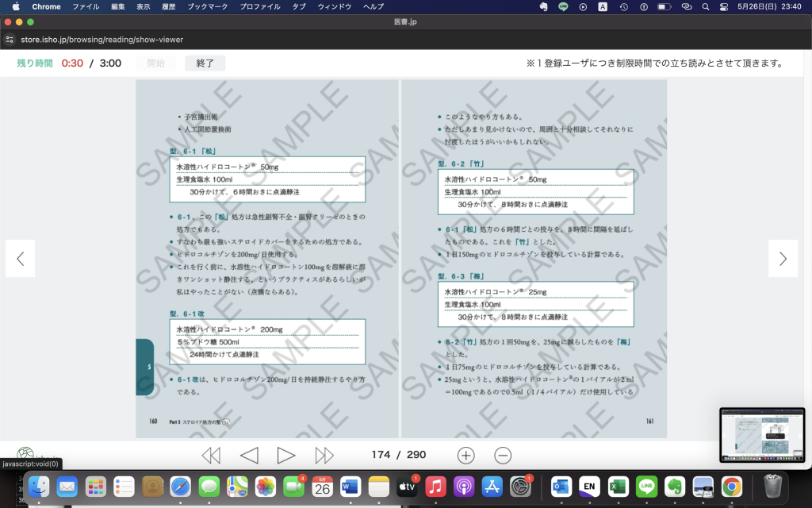
Task: Click the large right chevron beside the book
Action: click(783, 258)
